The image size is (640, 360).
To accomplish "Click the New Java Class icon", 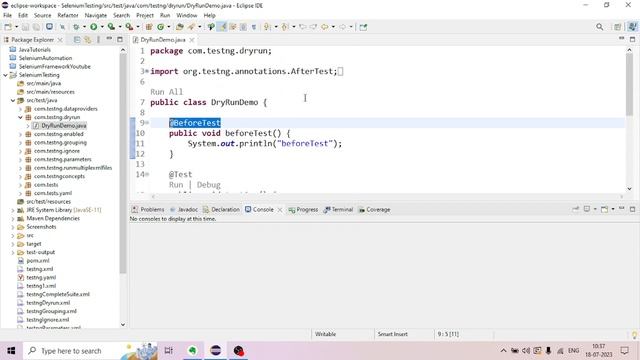I will pos(161,27).
